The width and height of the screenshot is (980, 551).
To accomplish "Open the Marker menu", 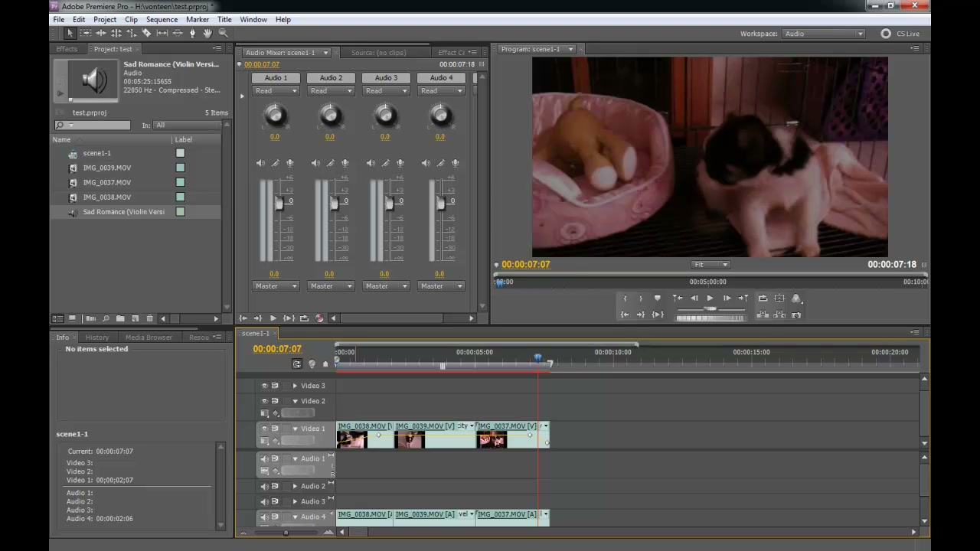I will pos(198,19).
